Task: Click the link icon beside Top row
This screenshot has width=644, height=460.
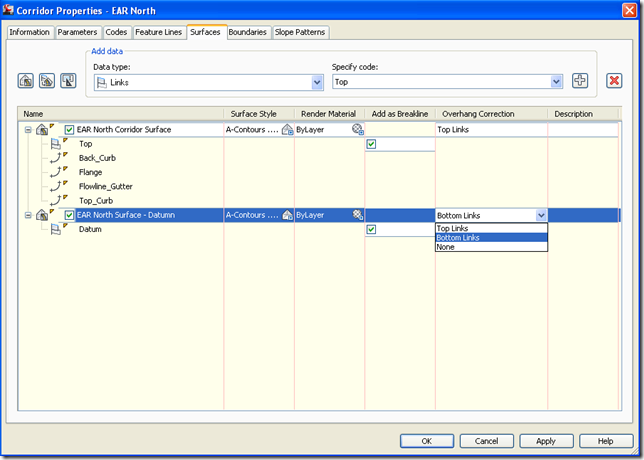Action: [x=55, y=144]
